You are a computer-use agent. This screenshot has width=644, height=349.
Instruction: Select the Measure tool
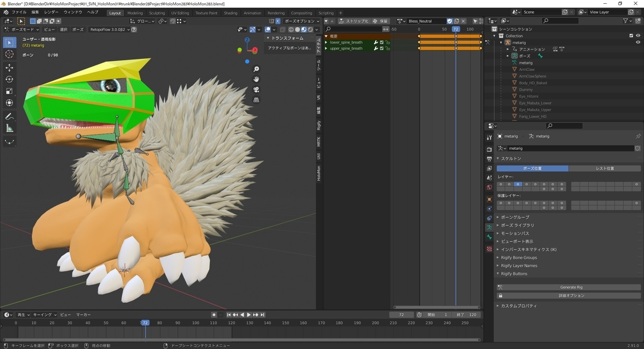pyautogui.click(x=10, y=128)
